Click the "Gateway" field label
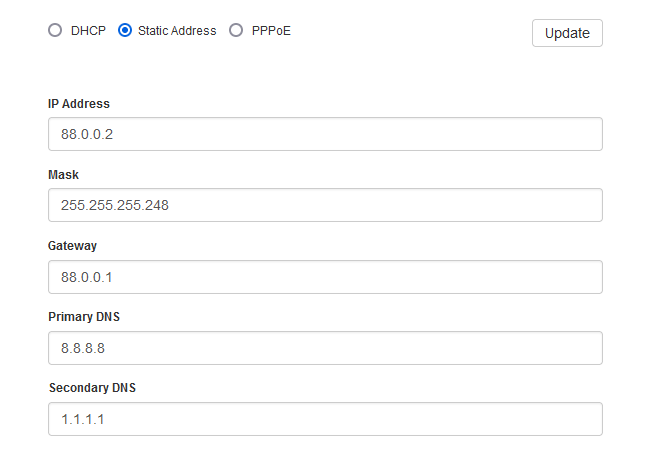651x452 pixels. pyautogui.click(x=72, y=245)
